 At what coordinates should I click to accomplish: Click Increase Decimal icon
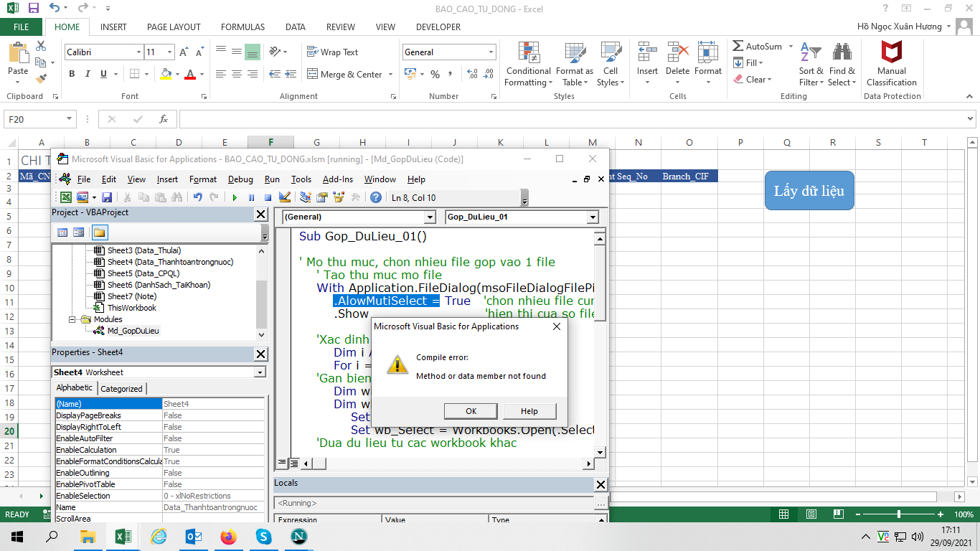coord(472,74)
